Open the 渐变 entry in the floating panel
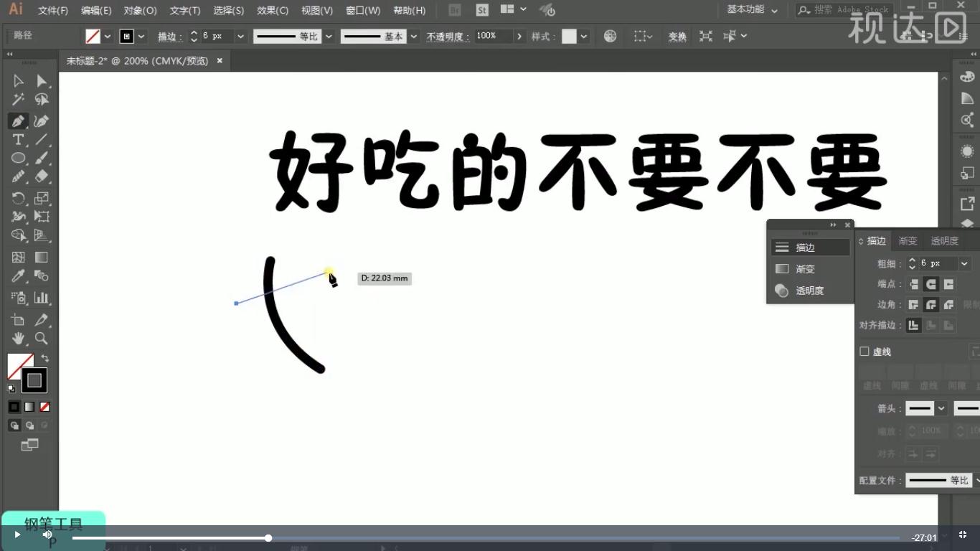The width and height of the screenshot is (980, 551). tap(805, 268)
